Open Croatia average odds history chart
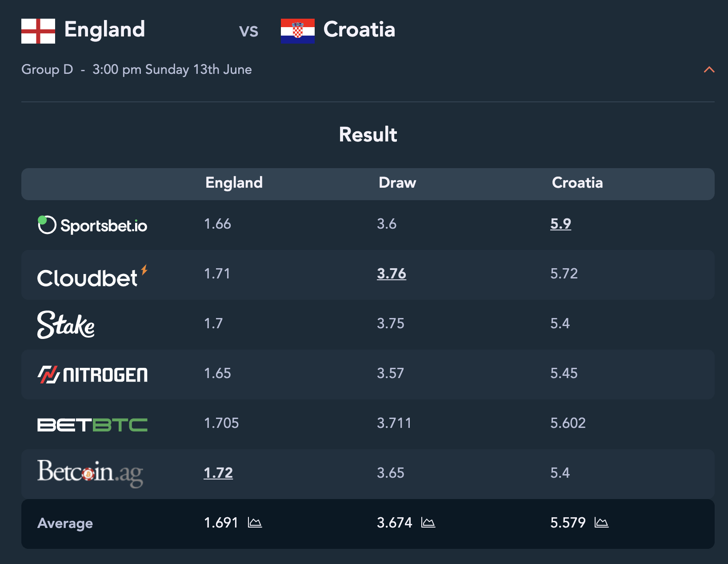The image size is (728, 564). click(x=601, y=523)
